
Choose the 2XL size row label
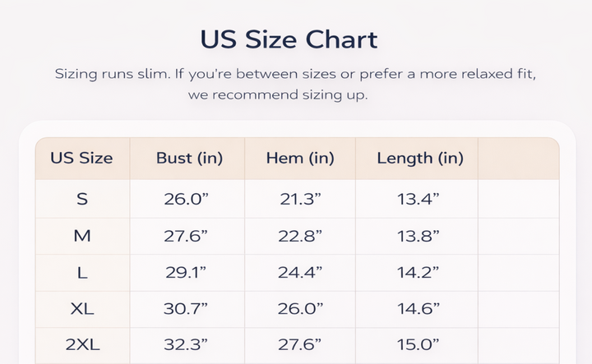(82, 345)
